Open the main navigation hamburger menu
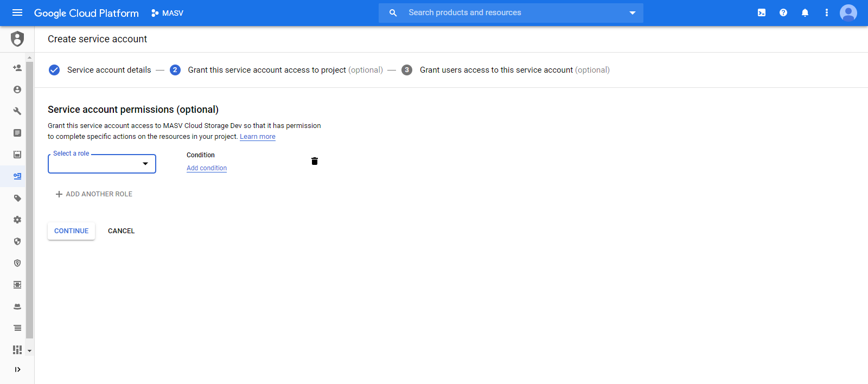This screenshot has height=384, width=868. tap(17, 12)
